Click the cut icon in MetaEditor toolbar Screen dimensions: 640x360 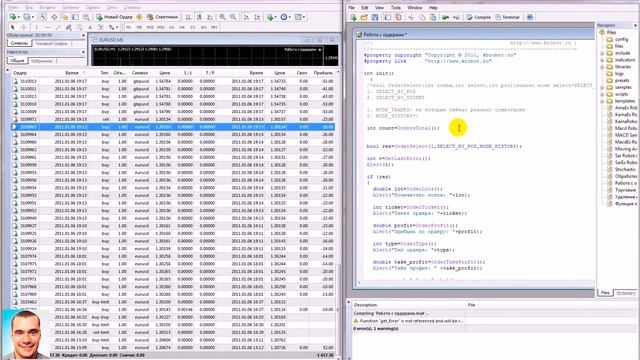(x=411, y=17)
